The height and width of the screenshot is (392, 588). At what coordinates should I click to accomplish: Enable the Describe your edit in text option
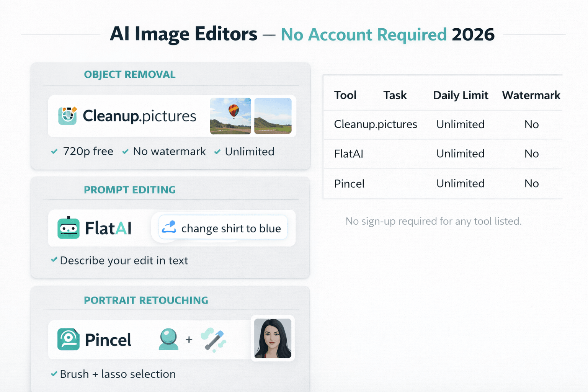53,260
